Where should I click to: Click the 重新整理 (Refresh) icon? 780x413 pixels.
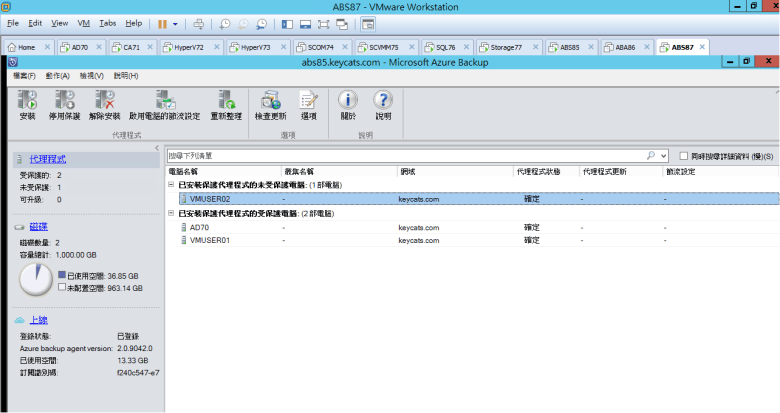(x=226, y=100)
